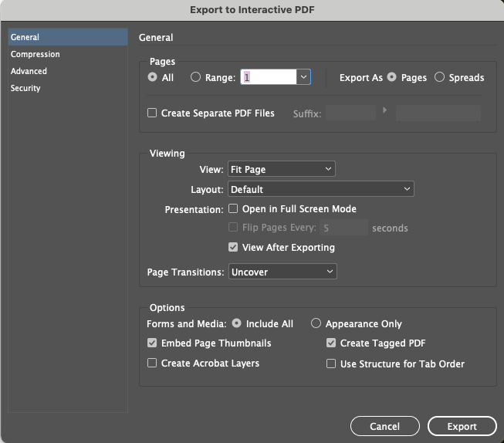Enable Create Separate PDF Files checkbox
This screenshot has width=504, height=443.
click(152, 113)
